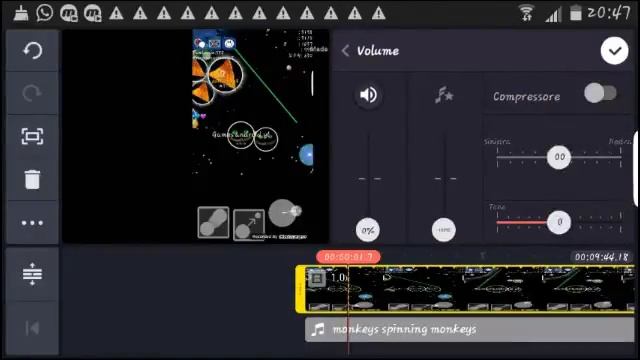Select the second vertical slider knob

(444, 230)
